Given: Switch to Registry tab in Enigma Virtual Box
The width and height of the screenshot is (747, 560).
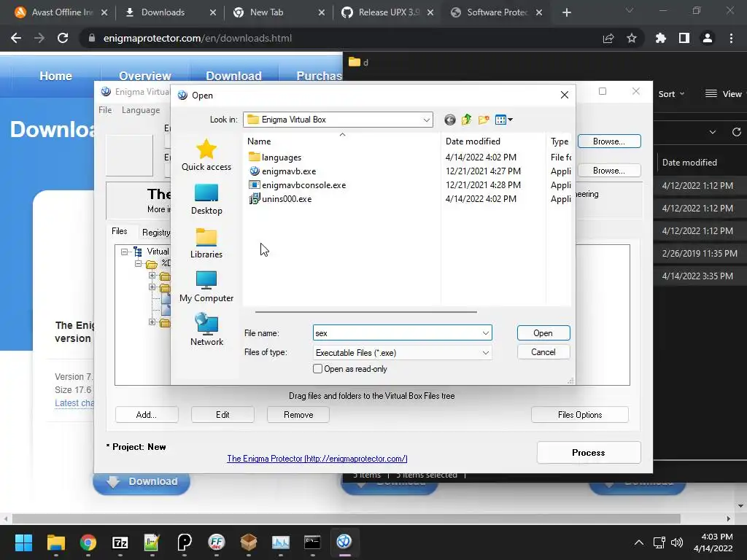Looking at the screenshot, I should 156,233.
